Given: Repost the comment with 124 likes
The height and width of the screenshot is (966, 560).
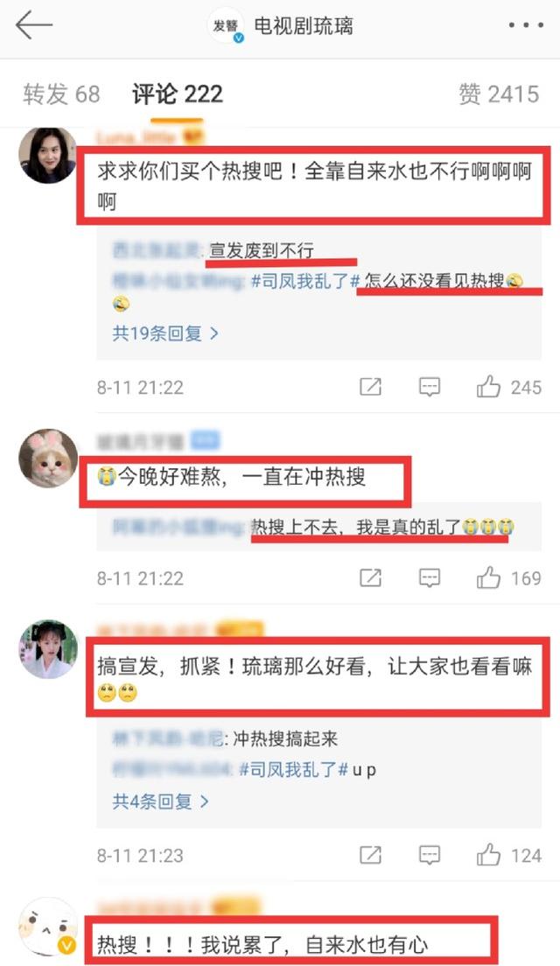Looking at the screenshot, I should click(370, 855).
